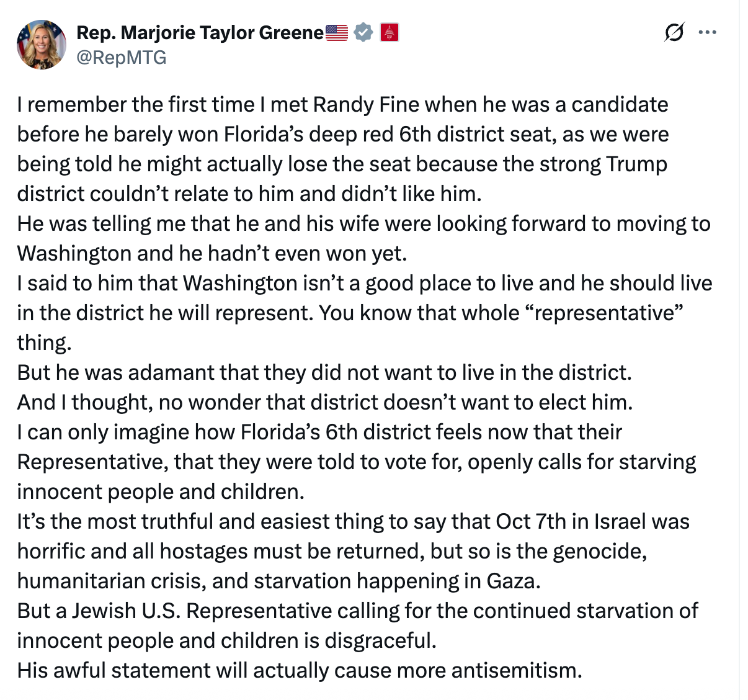748x700 pixels.
Task: Click the line ending "starvation happening in Gaza."
Action: coord(279,581)
